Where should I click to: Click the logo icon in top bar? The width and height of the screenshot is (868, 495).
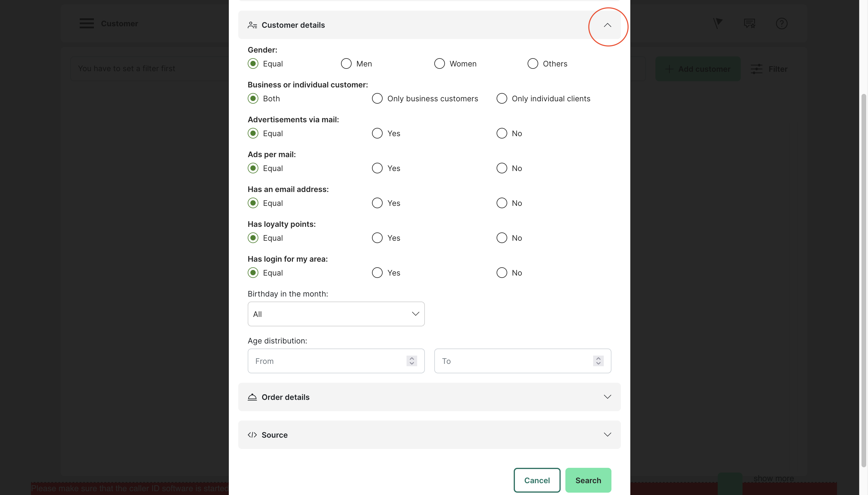(717, 23)
